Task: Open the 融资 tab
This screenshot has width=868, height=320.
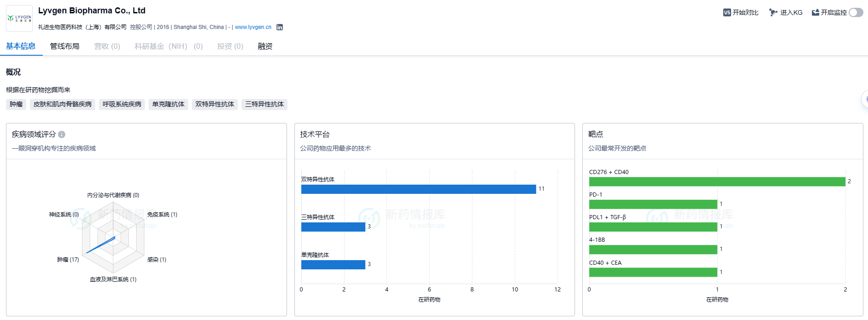Action: (265, 46)
